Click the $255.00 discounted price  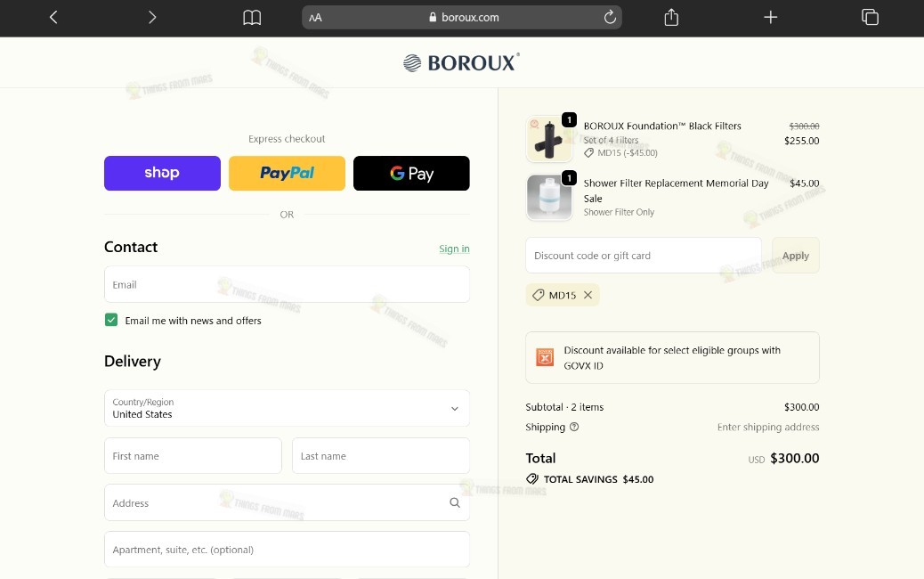coord(801,141)
